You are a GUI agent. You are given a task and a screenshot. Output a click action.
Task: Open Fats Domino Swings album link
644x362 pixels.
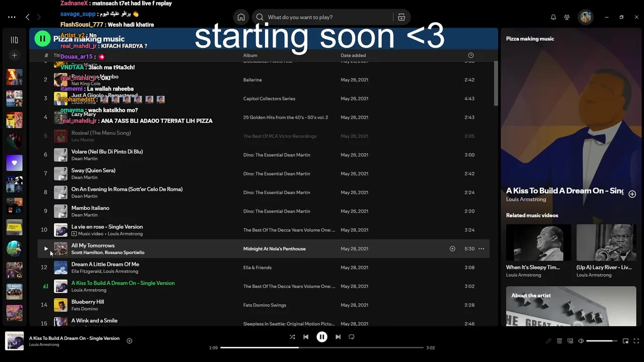point(265,305)
